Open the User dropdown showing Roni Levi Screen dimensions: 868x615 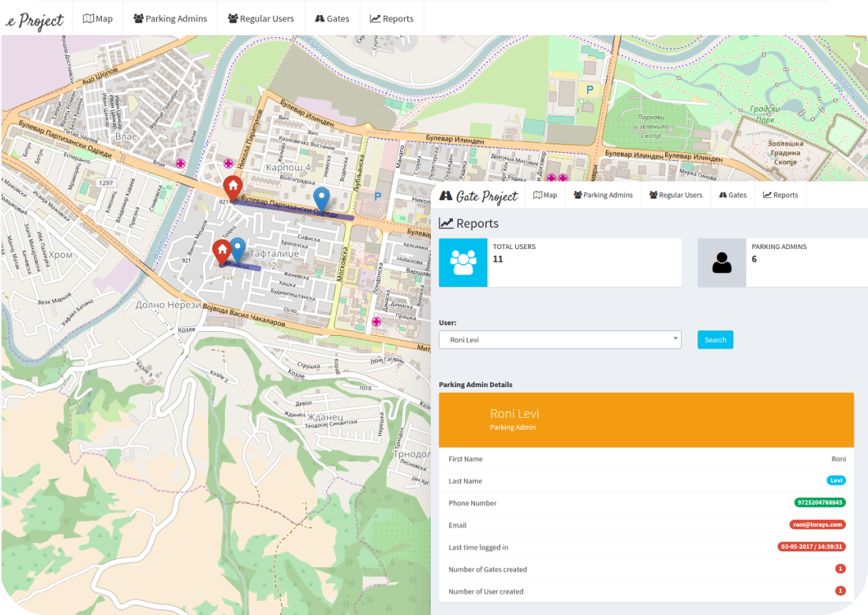(559, 340)
